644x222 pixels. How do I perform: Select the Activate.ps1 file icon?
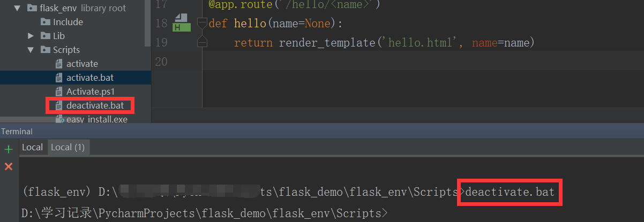click(x=59, y=91)
